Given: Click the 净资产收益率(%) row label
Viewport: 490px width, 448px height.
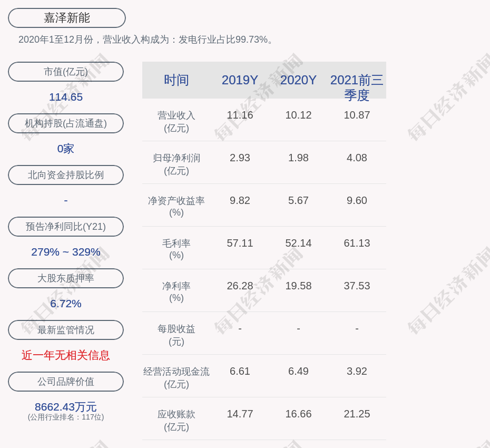Looking at the screenshot, I should [x=177, y=206].
